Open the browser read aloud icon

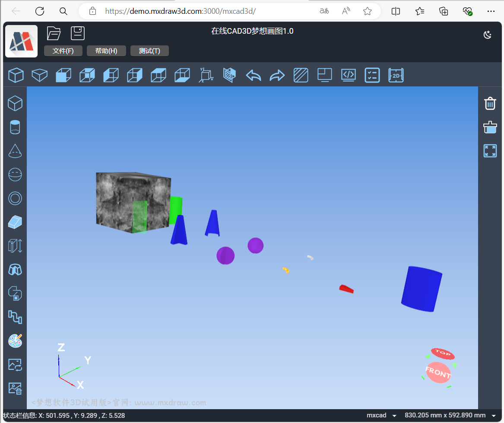click(x=346, y=11)
